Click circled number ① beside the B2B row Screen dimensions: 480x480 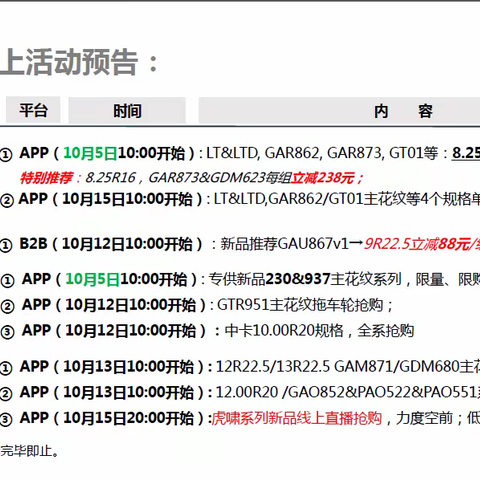(x=6, y=246)
